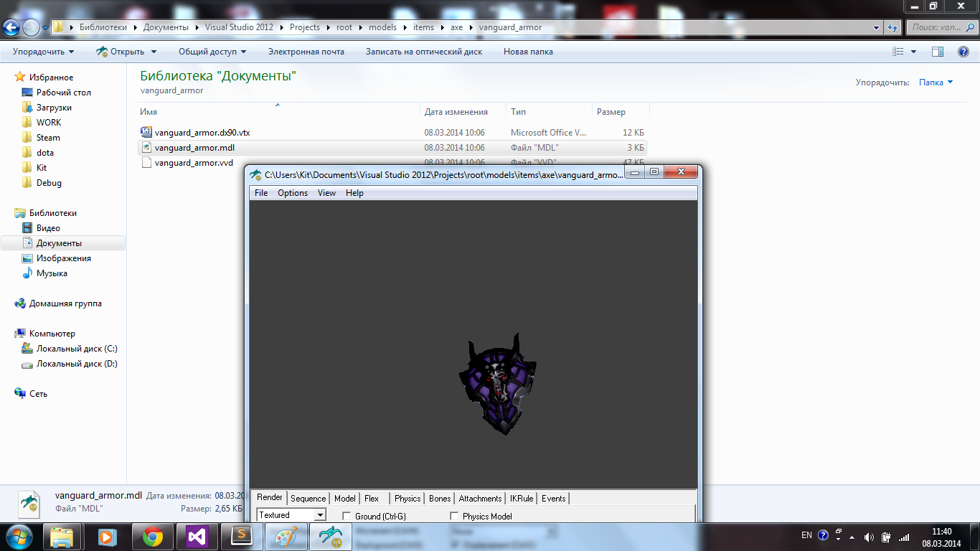
Task: Open Options menu in model viewer
Action: 293,193
